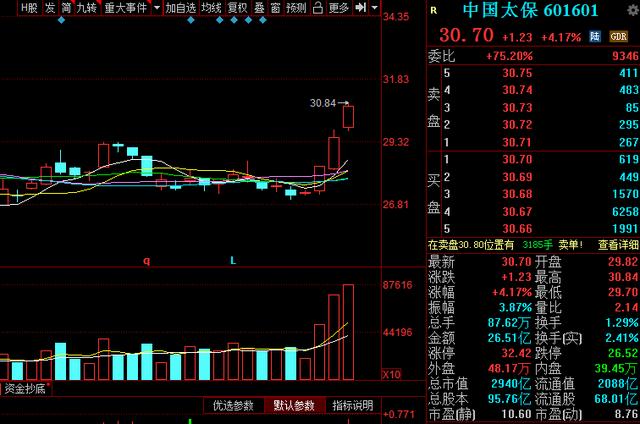Switch to 优选参数 tab

tap(233, 406)
